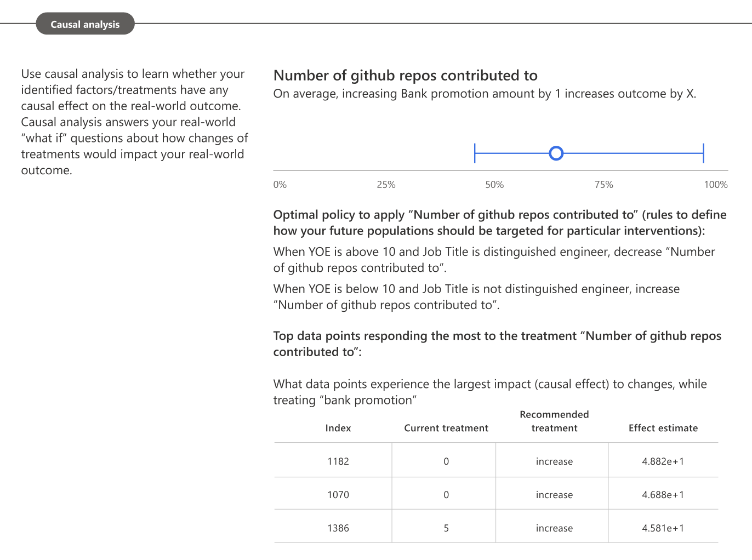
Task: Click the Effect estimate column header
Action: [663, 428]
